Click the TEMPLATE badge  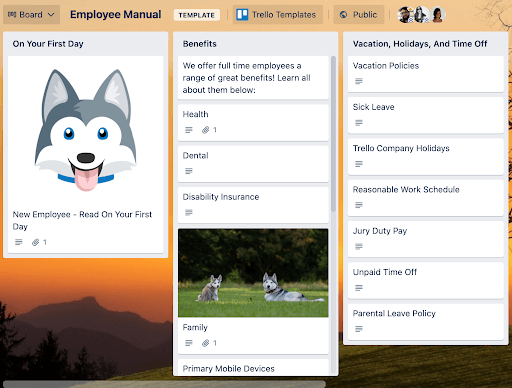coord(197,15)
